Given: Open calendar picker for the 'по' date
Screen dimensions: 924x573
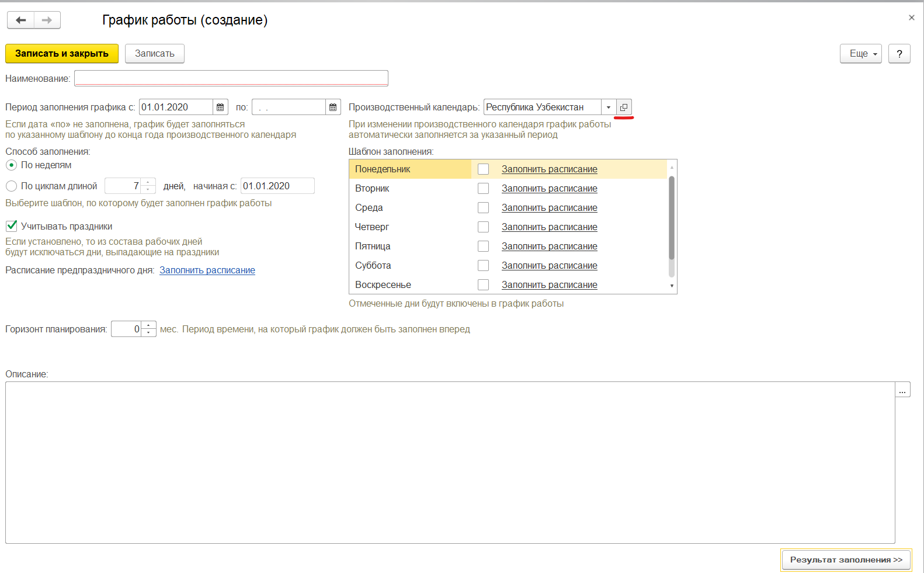Looking at the screenshot, I should [333, 107].
